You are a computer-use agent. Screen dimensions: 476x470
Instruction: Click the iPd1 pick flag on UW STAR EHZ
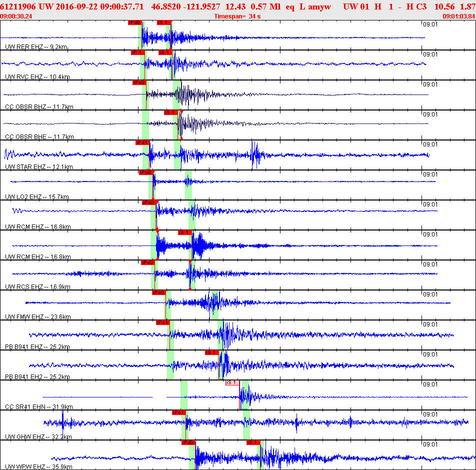pyautogui.click(x=142, y=142)
